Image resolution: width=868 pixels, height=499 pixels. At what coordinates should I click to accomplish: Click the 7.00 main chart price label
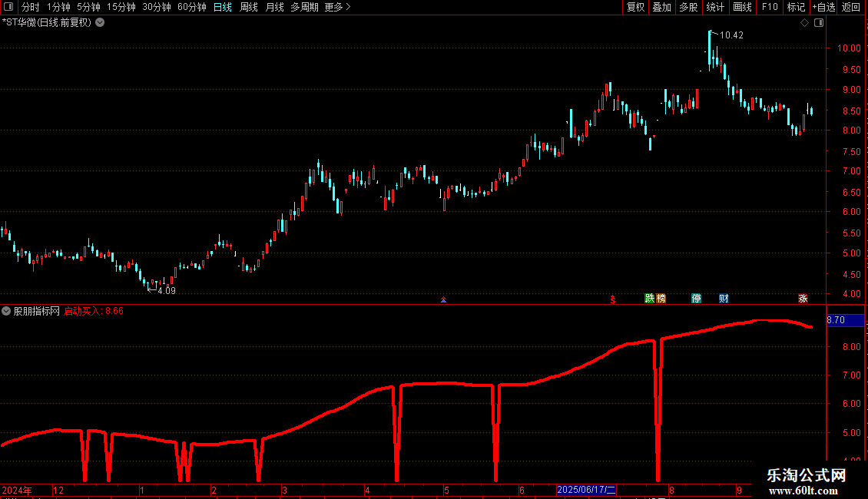(851, 171)
